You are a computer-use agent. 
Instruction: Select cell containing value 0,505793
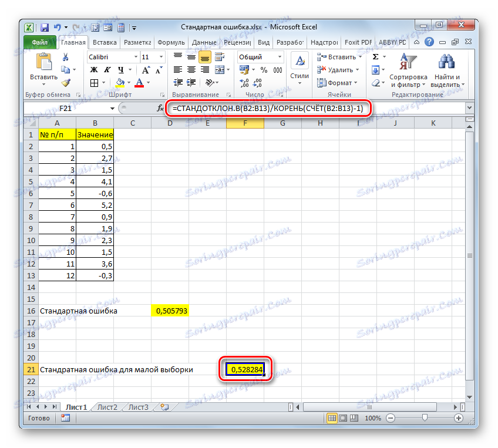click(x=170, y=310)
